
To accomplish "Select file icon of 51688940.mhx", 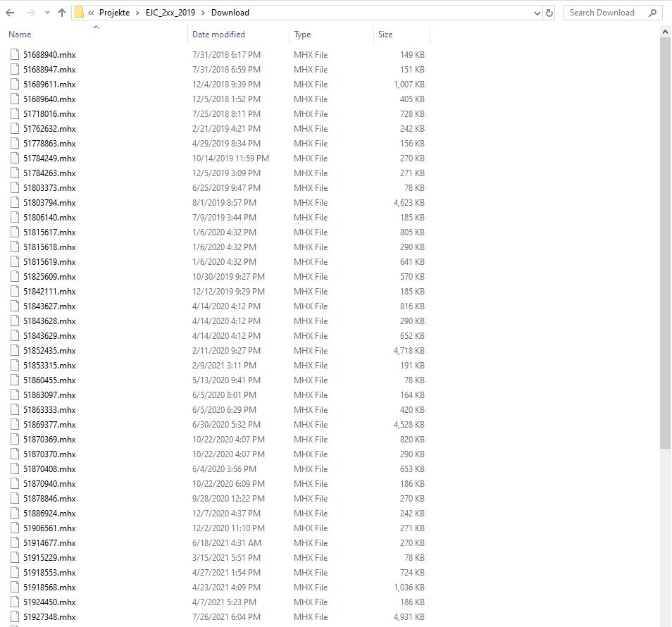I will 15,54.
